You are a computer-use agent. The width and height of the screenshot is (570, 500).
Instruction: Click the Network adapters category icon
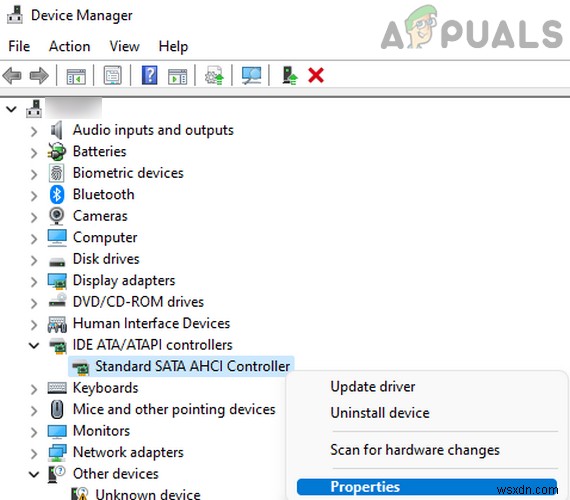click(57, 453)
